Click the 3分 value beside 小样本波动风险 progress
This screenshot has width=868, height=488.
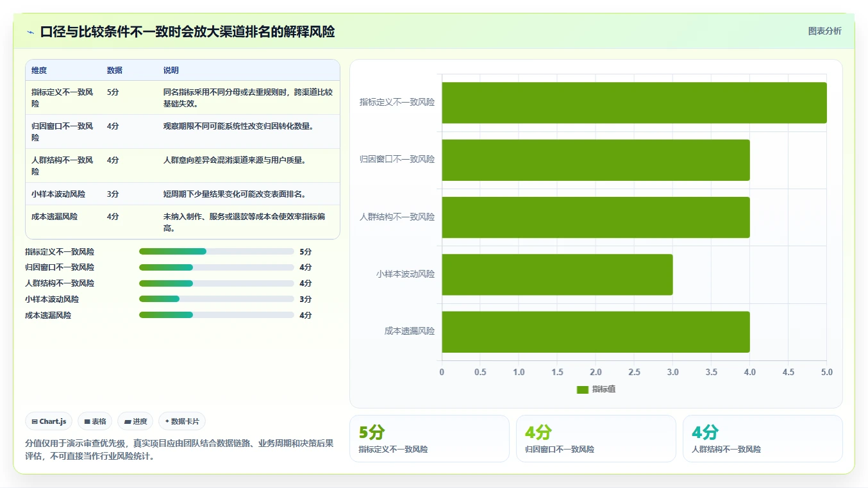tap(305, 299)
